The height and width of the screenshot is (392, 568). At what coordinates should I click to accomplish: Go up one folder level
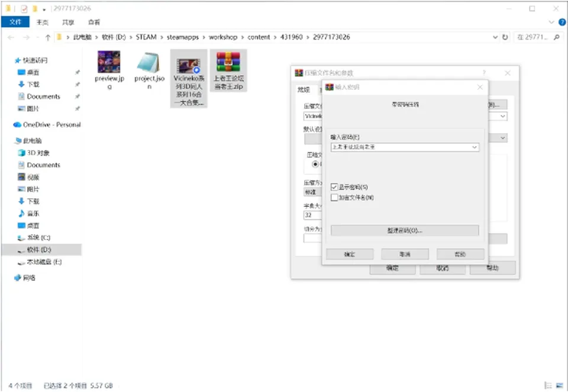point(47,37)
